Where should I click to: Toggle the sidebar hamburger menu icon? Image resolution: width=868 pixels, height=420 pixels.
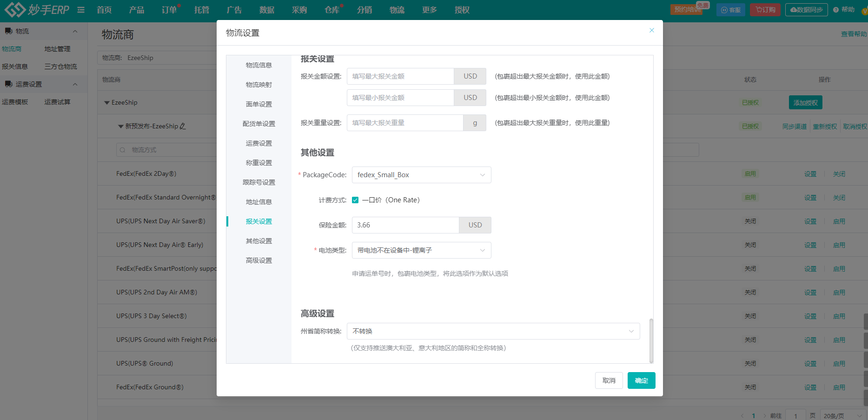[x=81, y=10]
